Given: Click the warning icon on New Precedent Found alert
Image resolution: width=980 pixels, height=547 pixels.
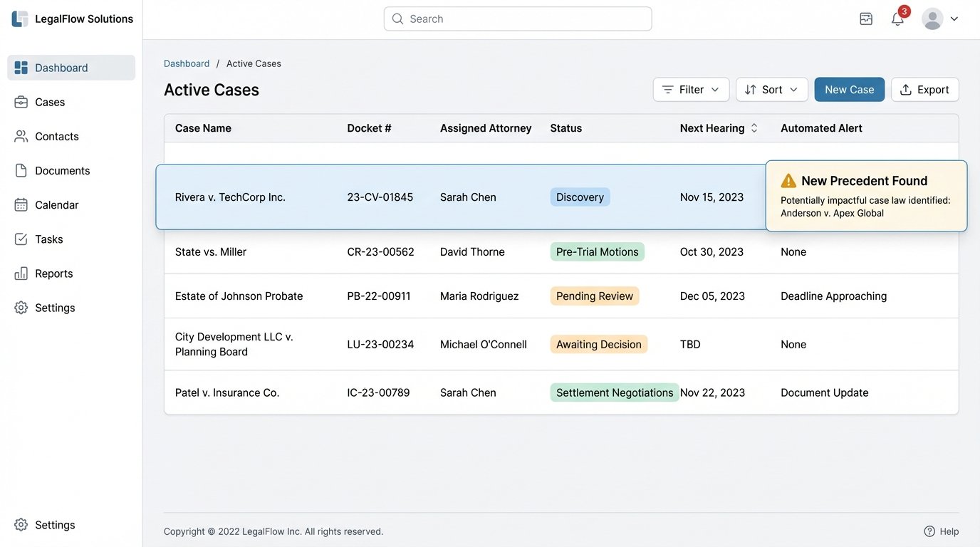Looking at the screenshot, I should coord(788,180).
